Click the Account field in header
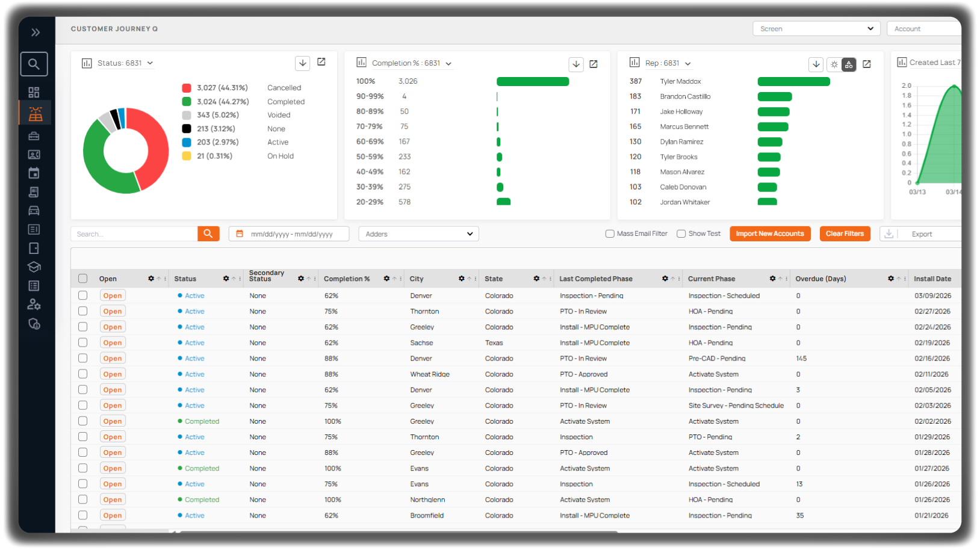Image resolution: width=980 pixels, height=550 pixels. coord(924,29)
